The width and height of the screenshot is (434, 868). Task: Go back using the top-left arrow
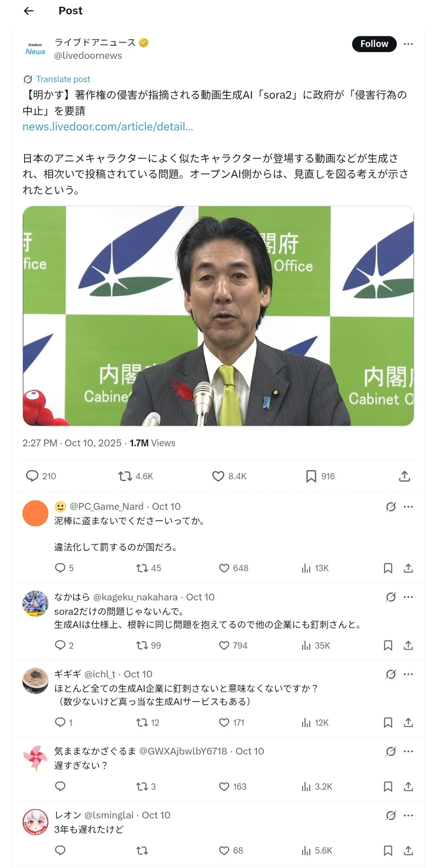[28, 11]
